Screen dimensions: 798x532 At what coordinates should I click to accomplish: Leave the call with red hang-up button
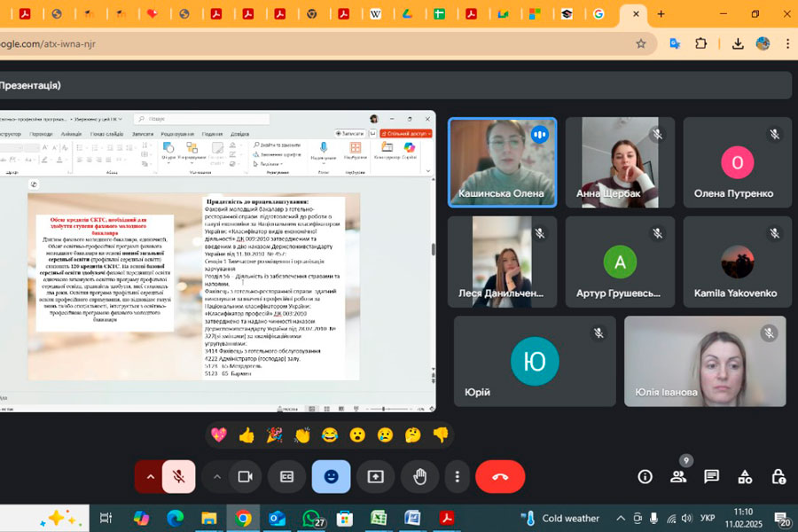[x=500, y=476]
